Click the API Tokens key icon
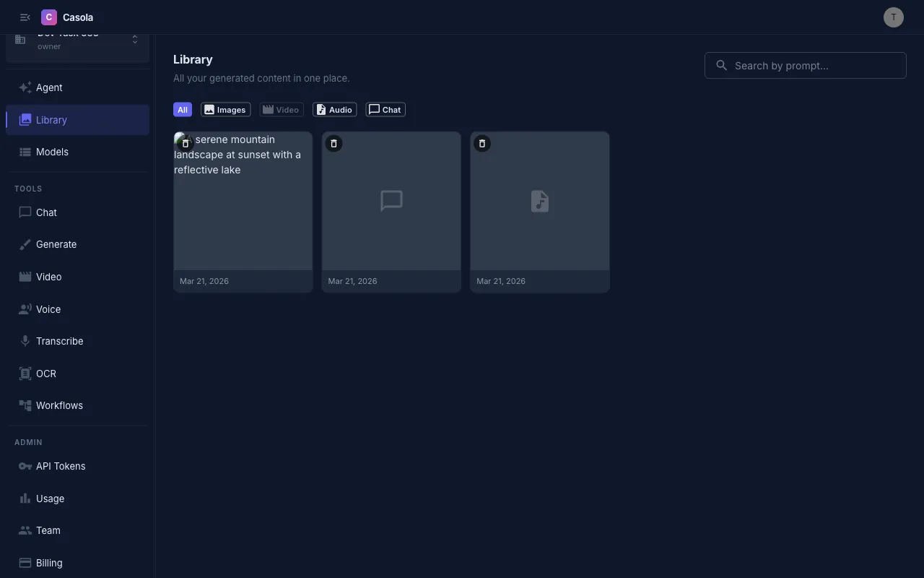This screenshot has height=578, width=924. point(25,466)
